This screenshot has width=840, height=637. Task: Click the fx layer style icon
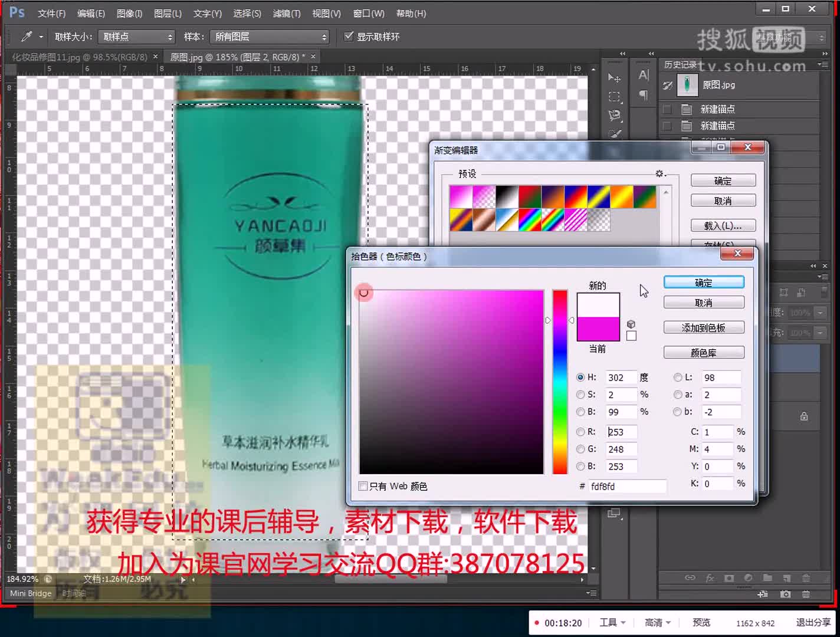coord(710,578)
